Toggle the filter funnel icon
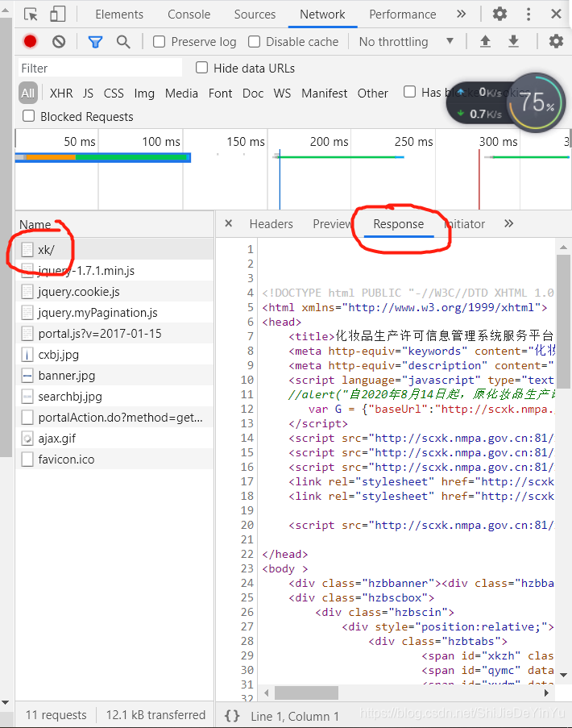This screenshot has height=728, width=572. pyautogui.click(x=95, y=42)
